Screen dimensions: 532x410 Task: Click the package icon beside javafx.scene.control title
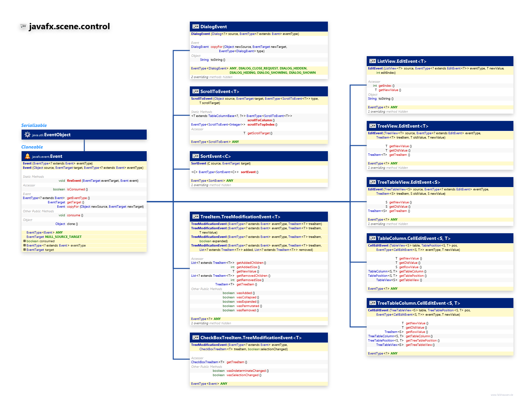point(23,26)
